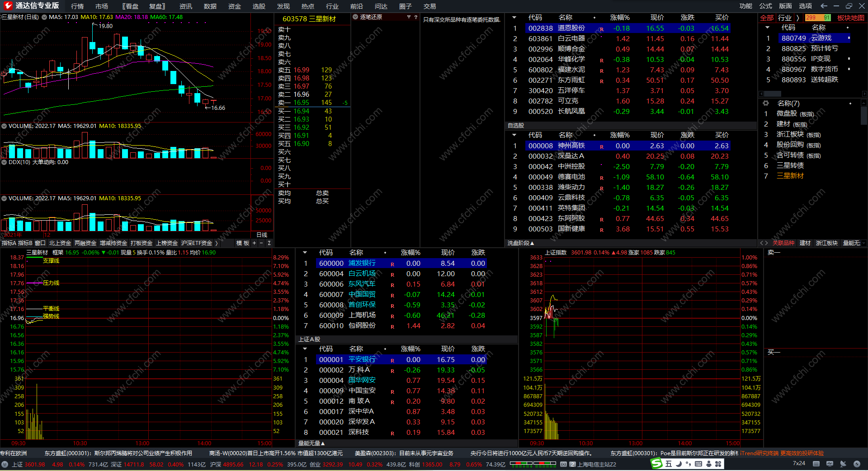Click the funnel icon next to the question mark
This screenshot has height=471, width=868.
(x=409, y=17)
